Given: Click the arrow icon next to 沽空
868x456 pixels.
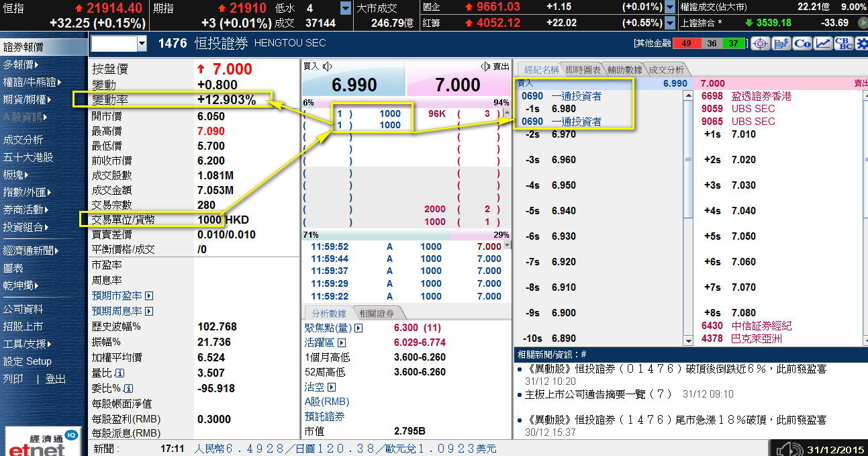Looking at the screenshot, I should tap(331, 387).
